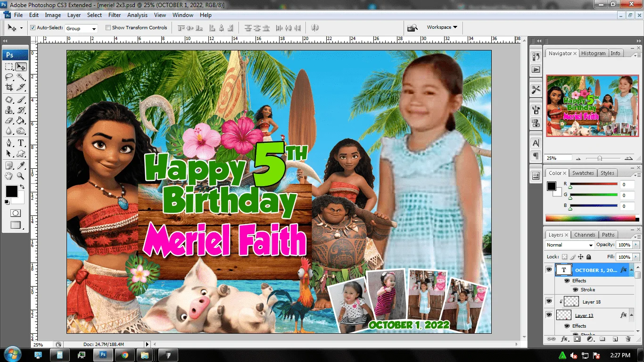Viewport: 644px width, 362px height.
Task: Select the Blur tool
Action: tap(9, 131)
